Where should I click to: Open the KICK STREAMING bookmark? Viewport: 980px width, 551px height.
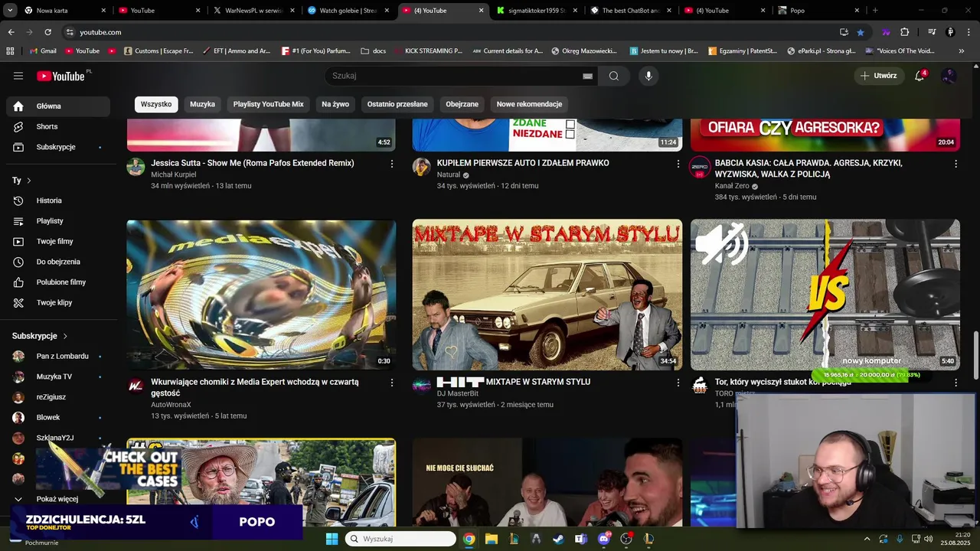[x=427, y=51]
